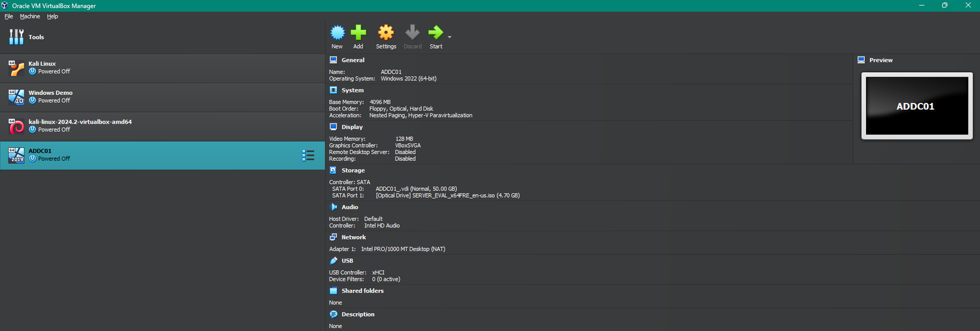The height and width of the screenshot is (331, 980).
Task: Minimize the VirtualBox Manager window
Action: [921, 5]
